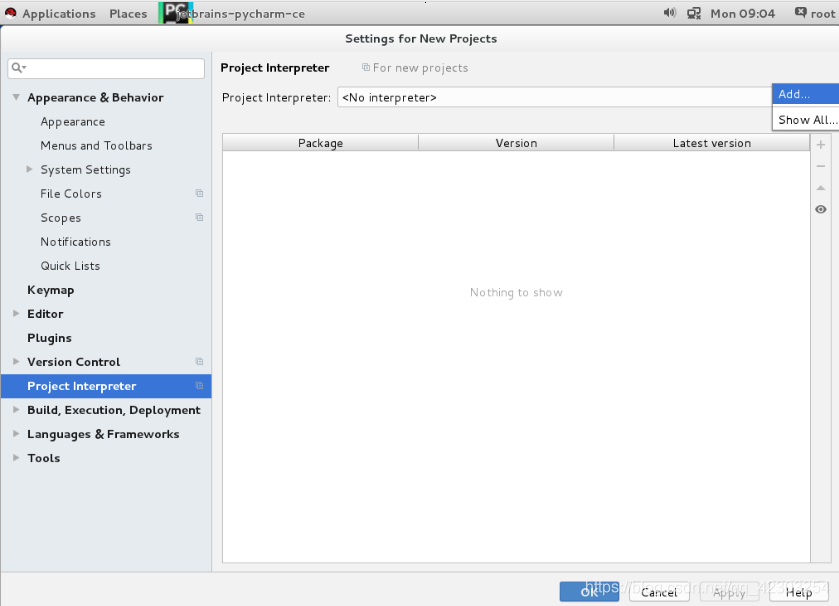Click the copy icon beside Version Control
Viewport: 839px width, 606px height.
coord(199,362)
